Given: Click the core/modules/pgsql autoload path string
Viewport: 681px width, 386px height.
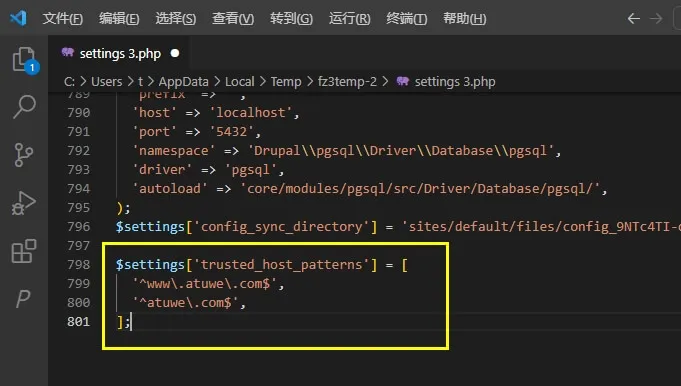Looking at the screenshot, I should 420,189.
